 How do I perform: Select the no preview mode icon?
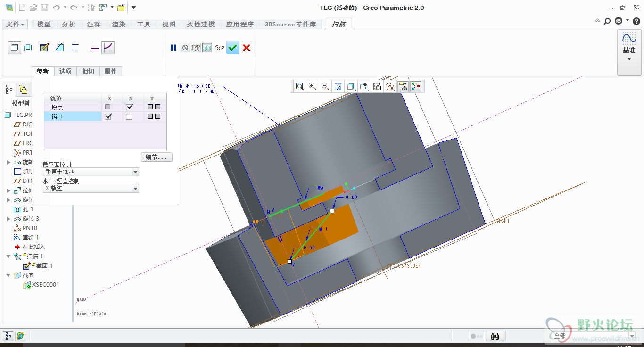185,48
